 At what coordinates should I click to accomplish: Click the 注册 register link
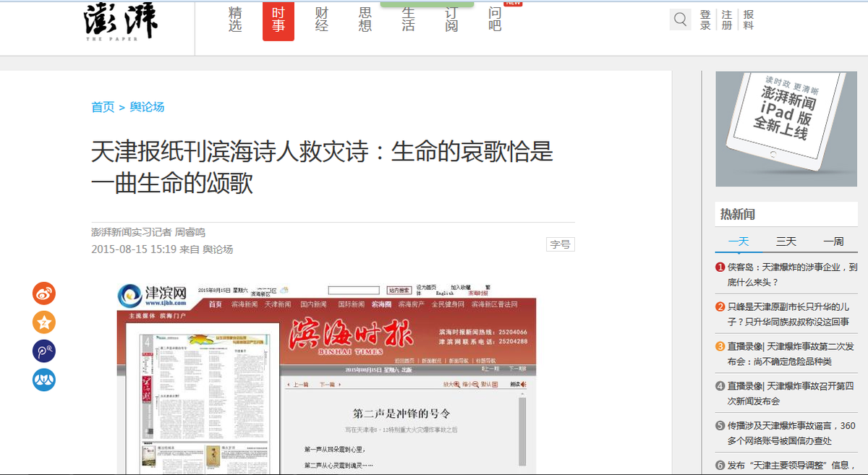(727, 20)
